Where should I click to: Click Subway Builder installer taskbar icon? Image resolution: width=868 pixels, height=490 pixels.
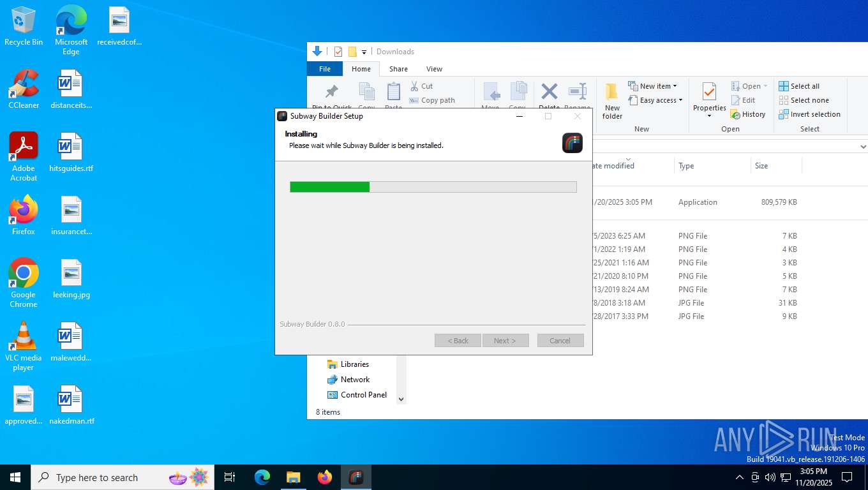[356, 477]
